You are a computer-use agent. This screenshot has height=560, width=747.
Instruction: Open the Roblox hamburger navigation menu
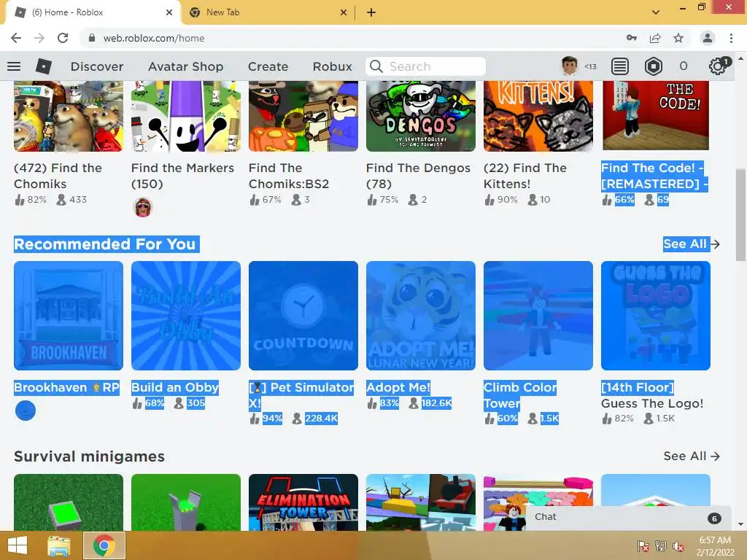(14, 66)
